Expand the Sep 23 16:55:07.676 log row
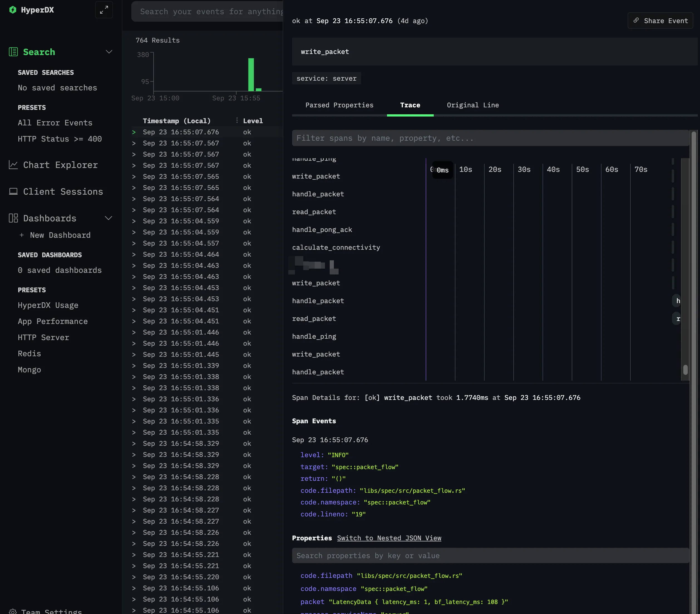This screenshot has width=700, height=614. click(134, 132)
